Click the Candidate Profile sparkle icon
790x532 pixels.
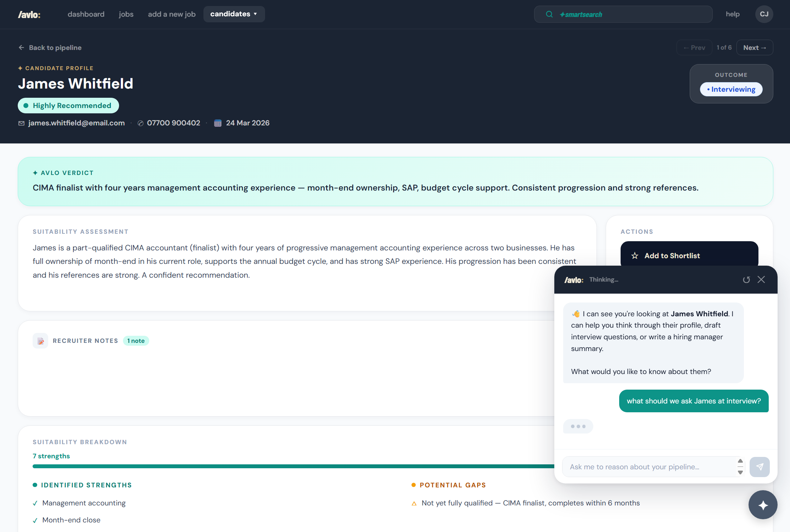point(20,68)
